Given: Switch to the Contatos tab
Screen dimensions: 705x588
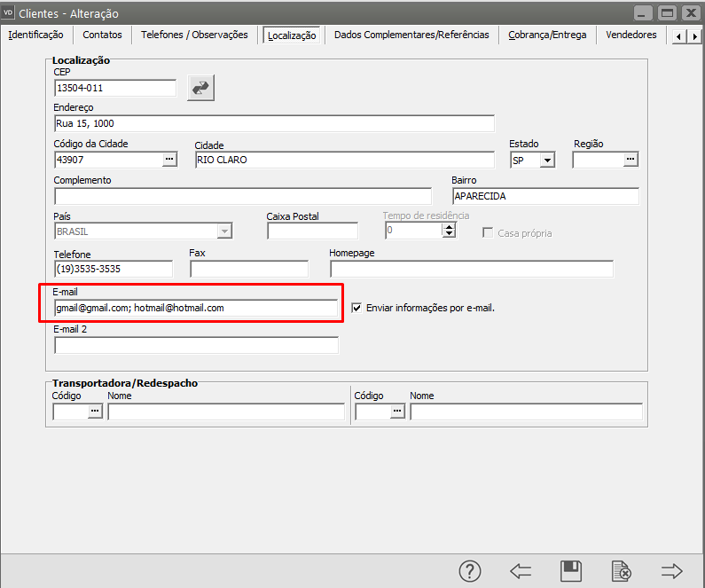Looking at the screenshot, I should click(x=102, y=35).
